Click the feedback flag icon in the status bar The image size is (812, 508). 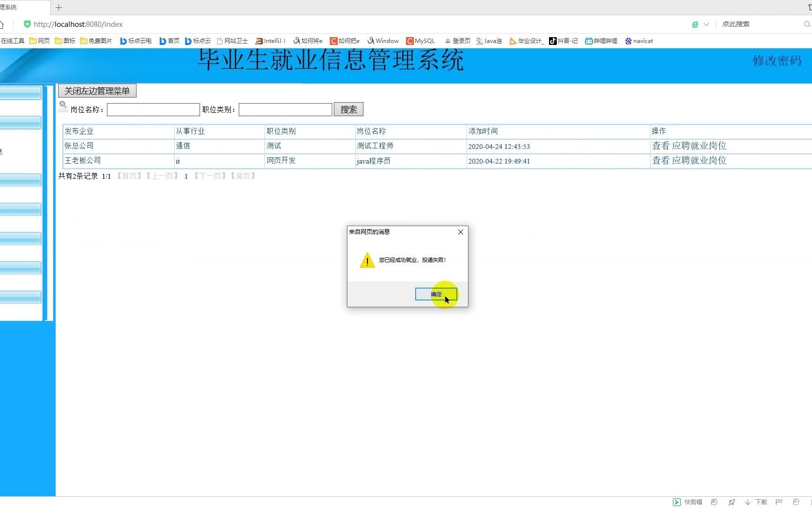tap(779, 502)
